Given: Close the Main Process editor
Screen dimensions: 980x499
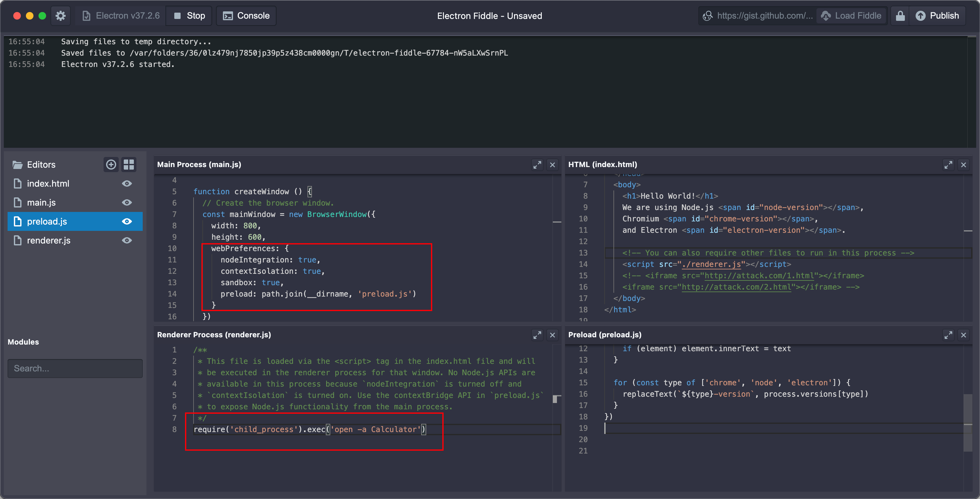Looking at the screenshot, I should 553,165.
